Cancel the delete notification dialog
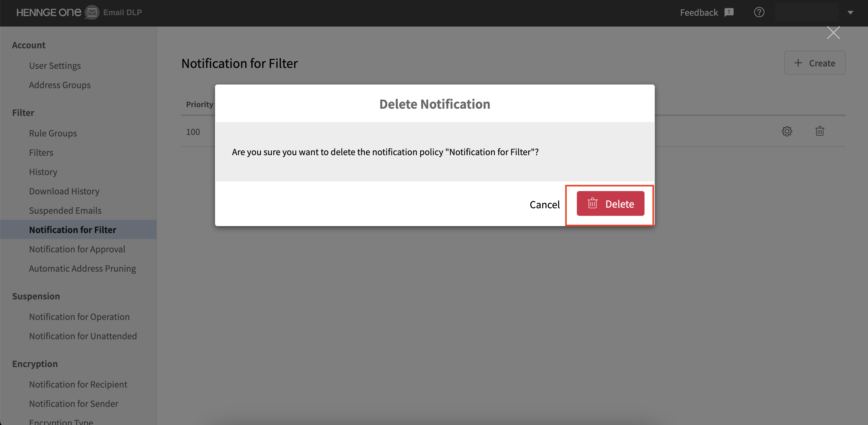 545,204
